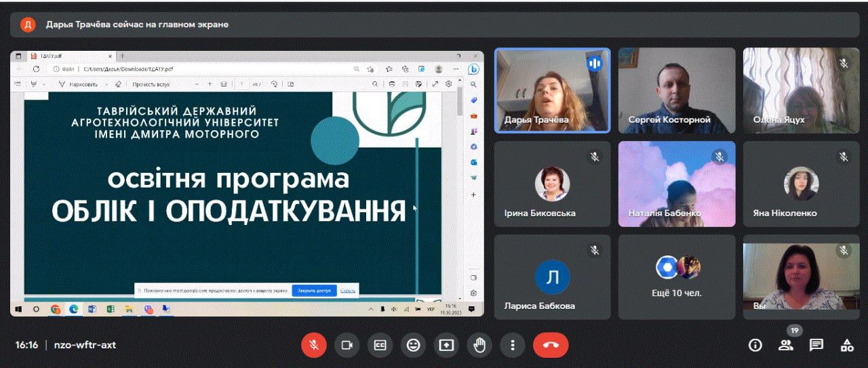Open Outlook icon in Edge sidebar

click(x=473, y=163)
